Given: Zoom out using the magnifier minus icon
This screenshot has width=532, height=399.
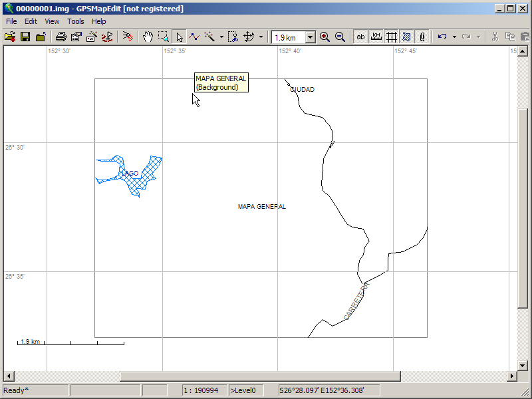Looking at the screenshot, I should click(x=340, y=37).
